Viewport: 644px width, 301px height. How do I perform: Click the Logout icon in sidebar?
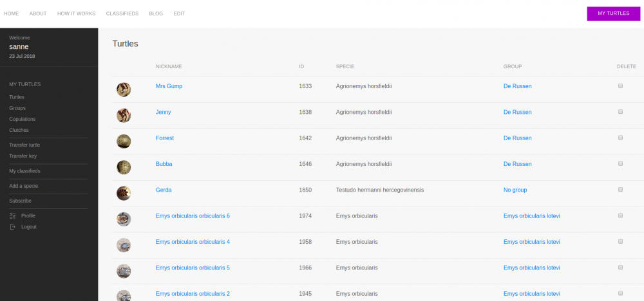pyautogui.click(x=12, y=226)
